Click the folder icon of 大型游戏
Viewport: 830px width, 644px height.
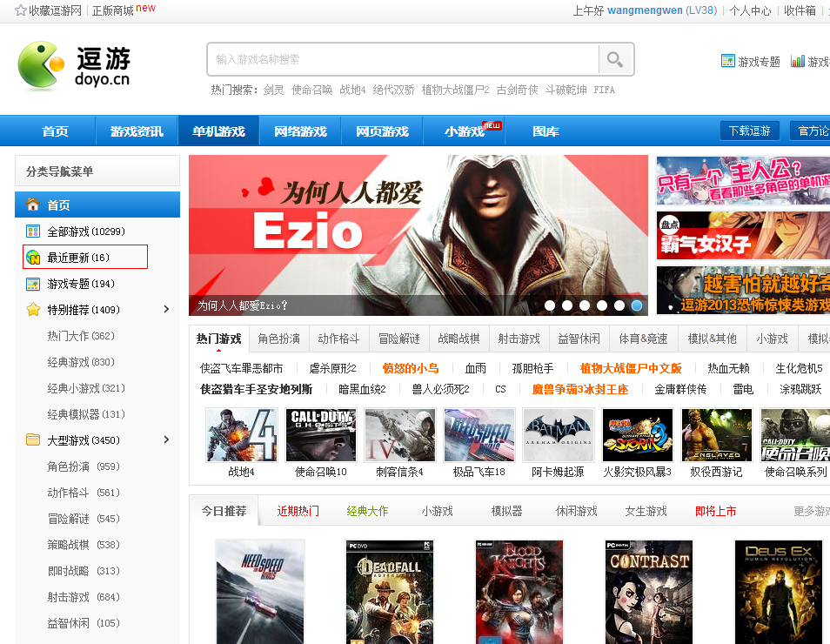tap(33, 440)
